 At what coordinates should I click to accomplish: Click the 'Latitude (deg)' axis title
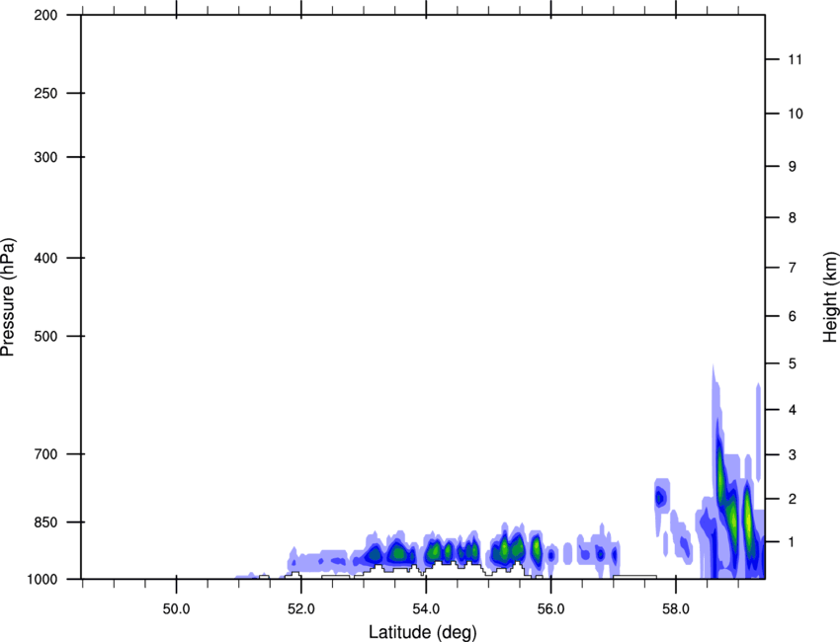pos(422,632)
